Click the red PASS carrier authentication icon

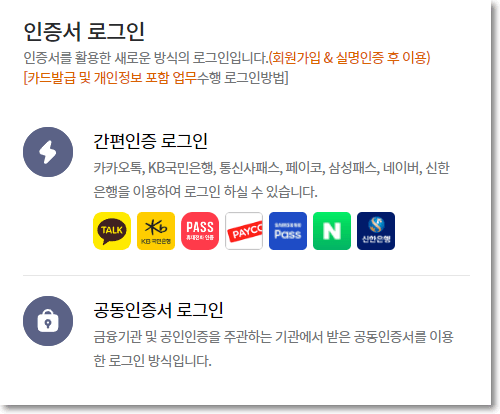pyautogui.click(x=200, y=231)
